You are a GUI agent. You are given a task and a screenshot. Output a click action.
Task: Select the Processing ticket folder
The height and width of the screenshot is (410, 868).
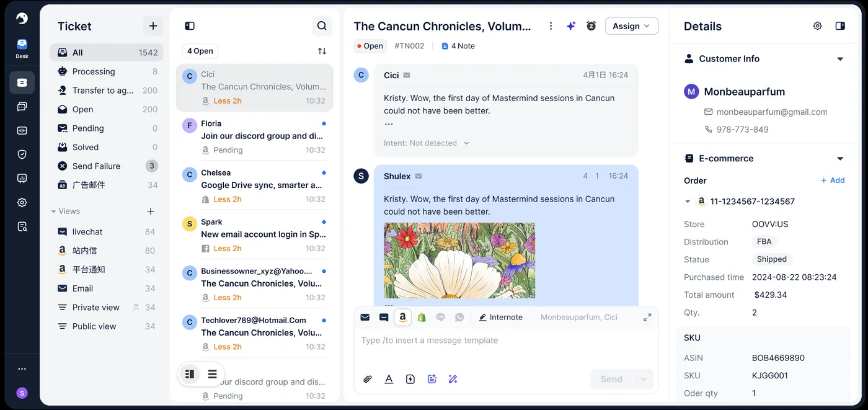[x=107, y=71]
